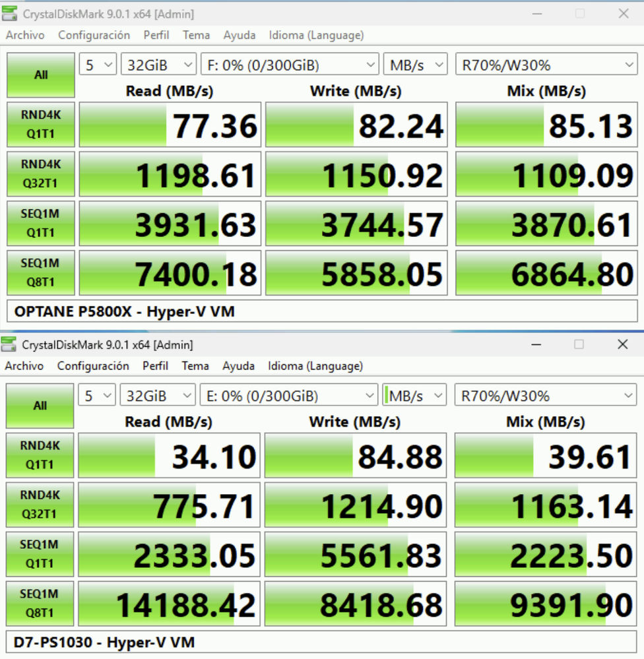This screenshot has height=659, width=644.
Task: Start SEQ1M Q8T1 test in the OPTANE window
Action: click(x=41, y=272)
